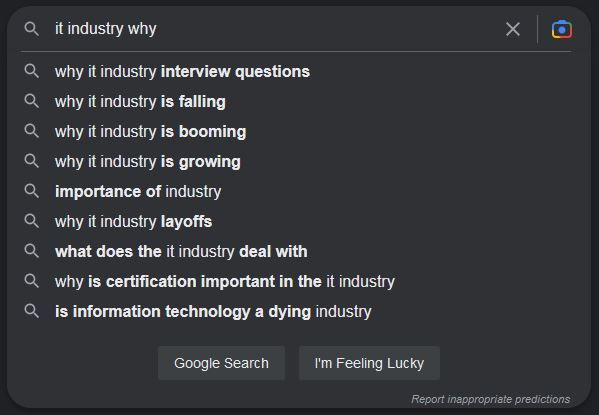Click the magnifier icon in search field
599x415 pixels.
[x=32, y=29]
